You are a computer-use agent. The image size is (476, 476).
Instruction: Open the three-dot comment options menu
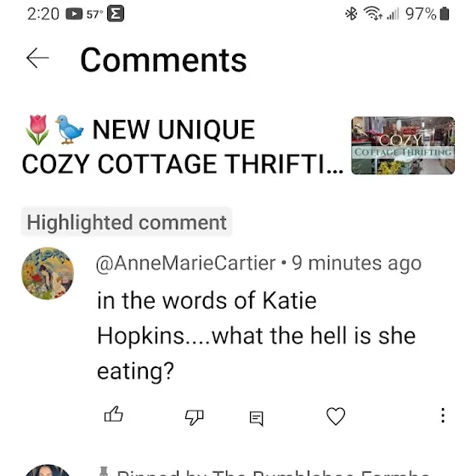443,416
